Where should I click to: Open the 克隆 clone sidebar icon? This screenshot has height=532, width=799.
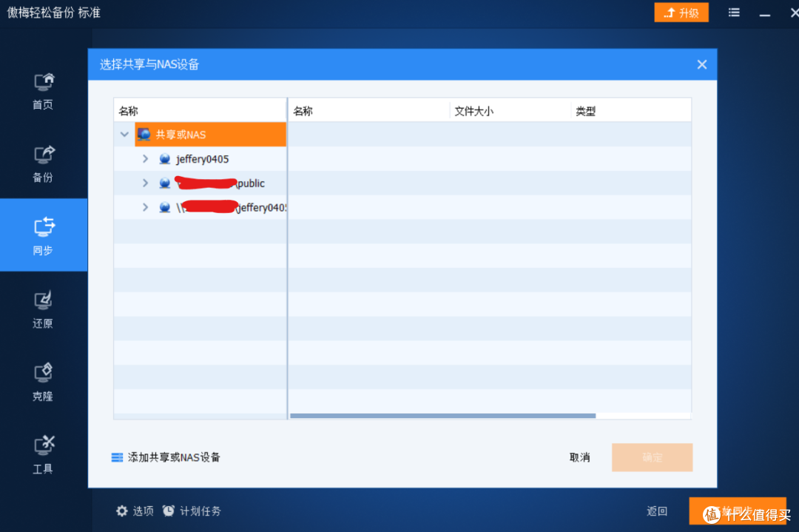(44, 383)
